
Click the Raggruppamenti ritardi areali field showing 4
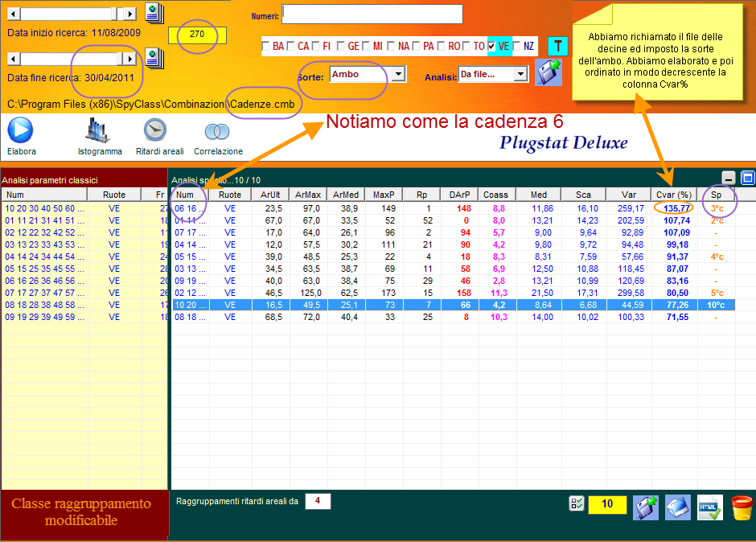318,501
